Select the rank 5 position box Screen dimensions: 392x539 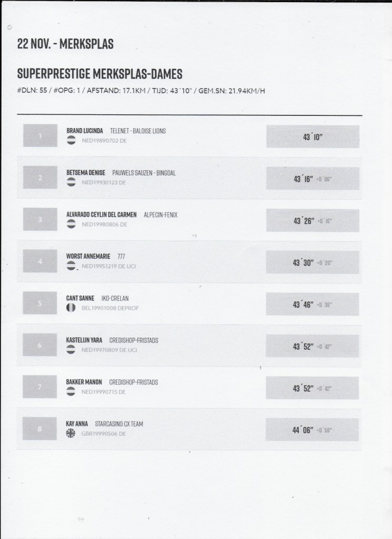(x=40, y=303)
